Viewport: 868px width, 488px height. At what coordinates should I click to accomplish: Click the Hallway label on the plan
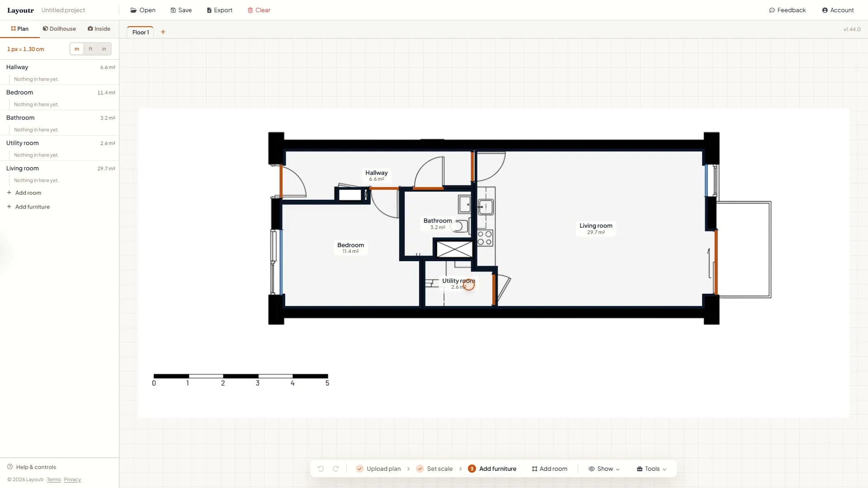377,176
